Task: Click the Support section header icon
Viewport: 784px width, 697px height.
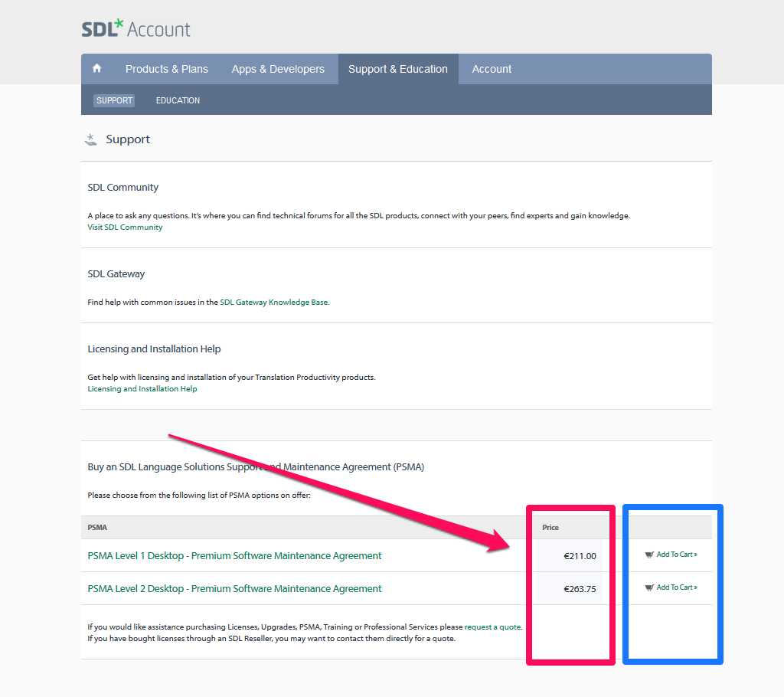Action: (x=91, y=139)
